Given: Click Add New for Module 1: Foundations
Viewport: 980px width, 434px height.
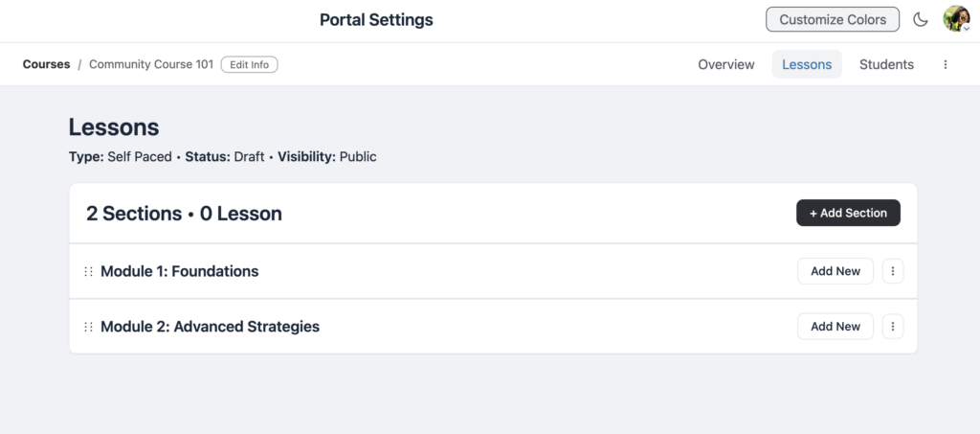Looking at the screenshot, I should point(835,271).
